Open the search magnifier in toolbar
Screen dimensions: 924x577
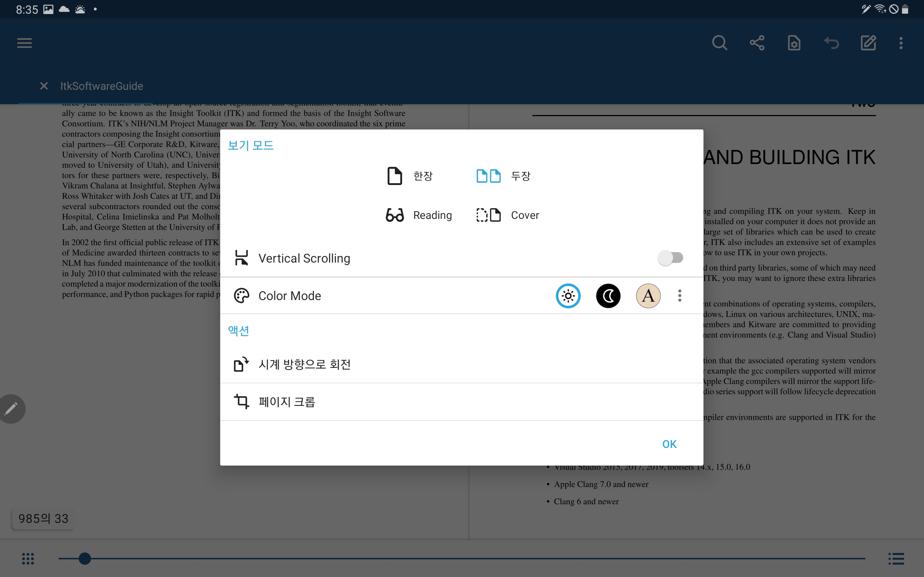coord(719,43)
